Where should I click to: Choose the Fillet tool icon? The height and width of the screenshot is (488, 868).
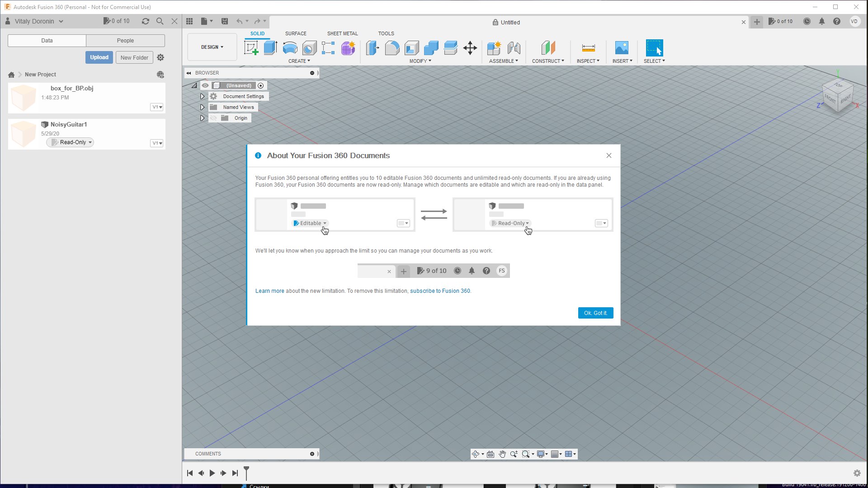(x=392, y=48)
